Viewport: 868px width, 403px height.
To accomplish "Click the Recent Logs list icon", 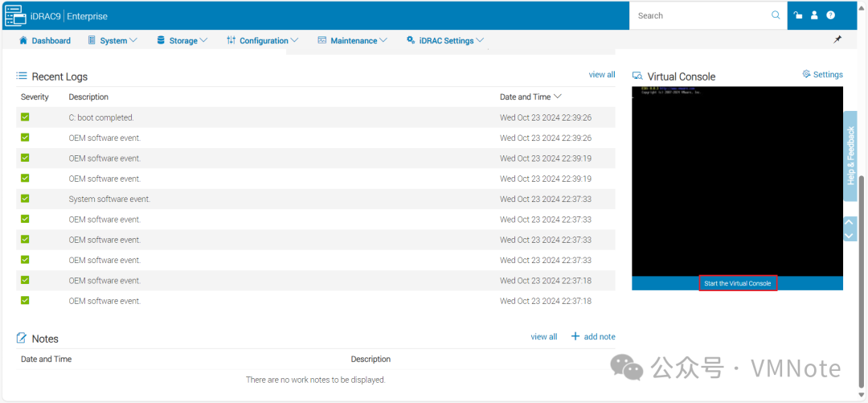I will tap(22, 76).
